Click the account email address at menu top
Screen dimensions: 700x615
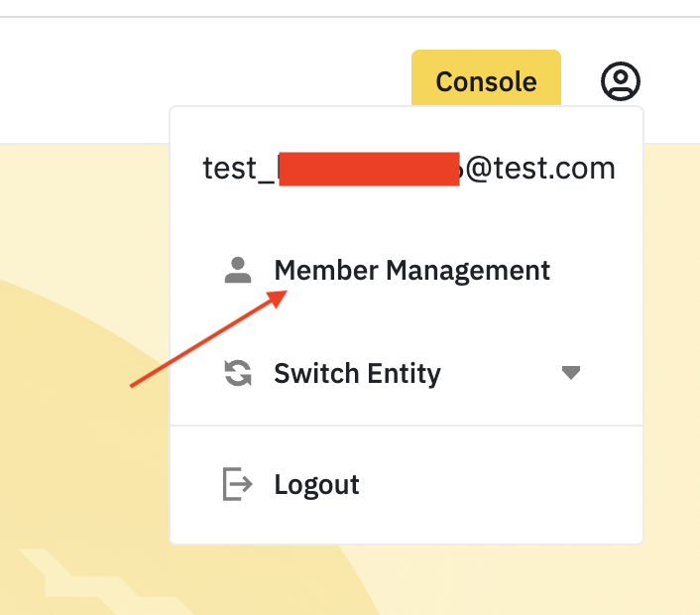(x=408, y=168)
